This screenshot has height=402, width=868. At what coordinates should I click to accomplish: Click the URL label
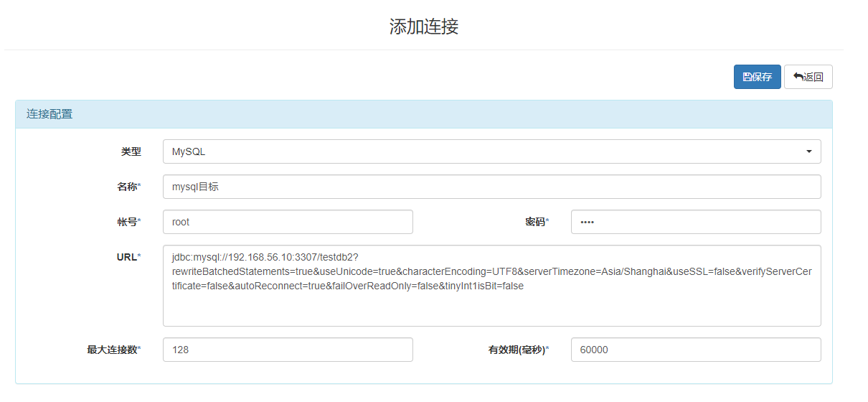tap(129, 257)
